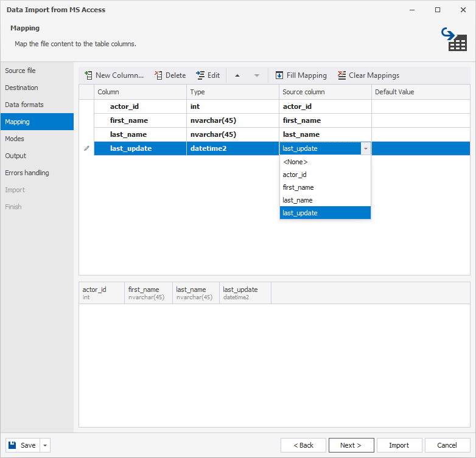This screenshot has height=458, width=476.
Task: Open the Save button dropdown arrow
Action: click(45, 445)
